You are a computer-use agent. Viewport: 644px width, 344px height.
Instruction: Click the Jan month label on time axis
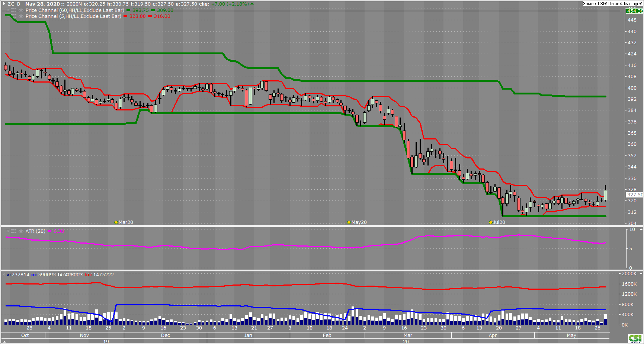coord(248,335)
